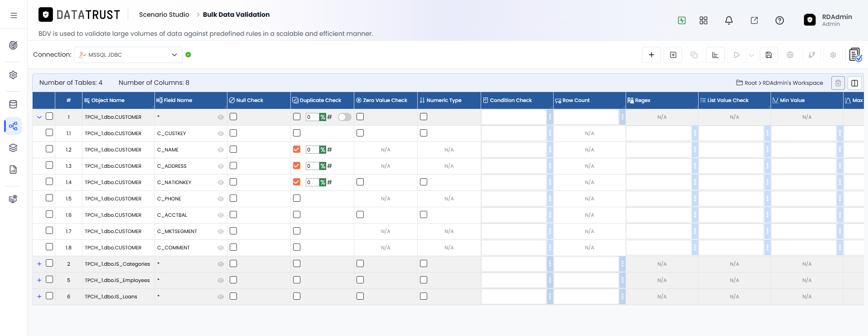Toggle the duplicate switch in CUSTOMER row 1

pos(344,117)
